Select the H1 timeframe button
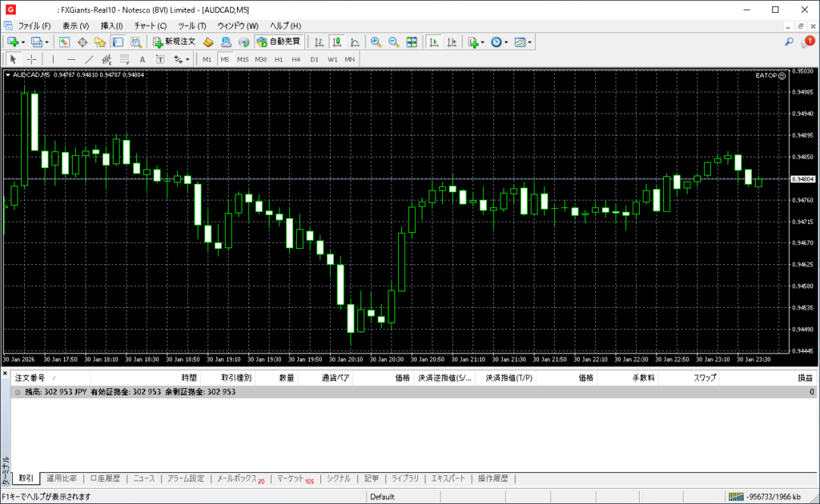 [x=279, y=59]
